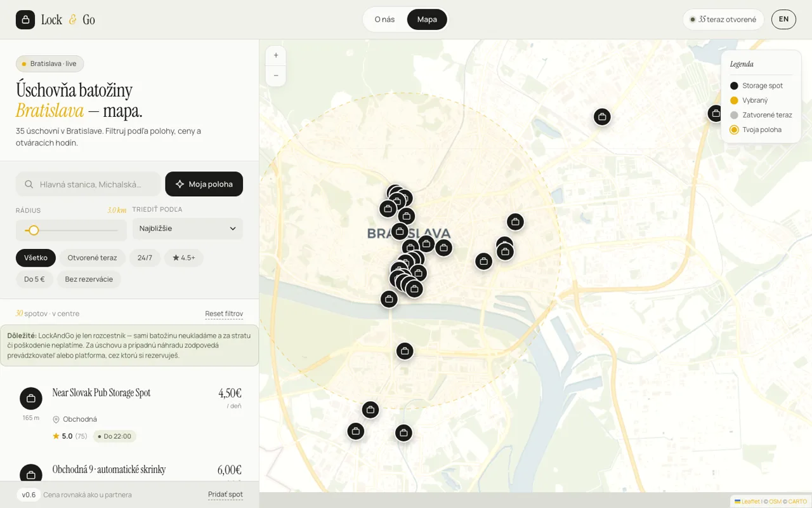
Task: Click the v0.6 version badge
Action: pos(29,495)
